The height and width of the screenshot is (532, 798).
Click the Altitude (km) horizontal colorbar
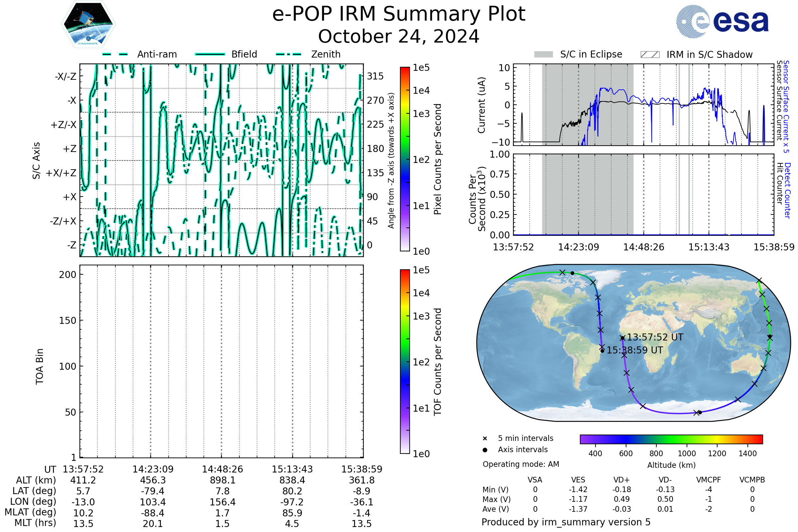[x=671, y=439]
